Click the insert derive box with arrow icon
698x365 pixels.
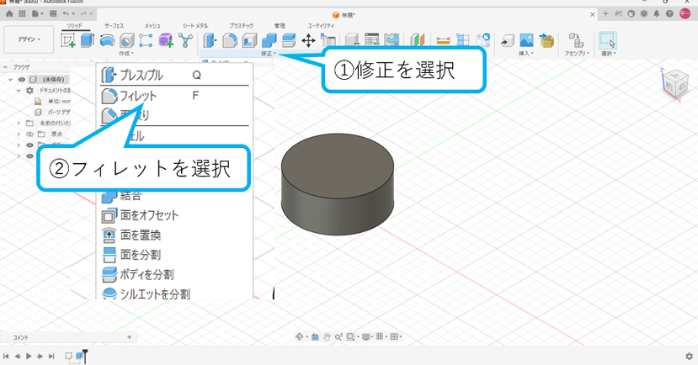507,41
